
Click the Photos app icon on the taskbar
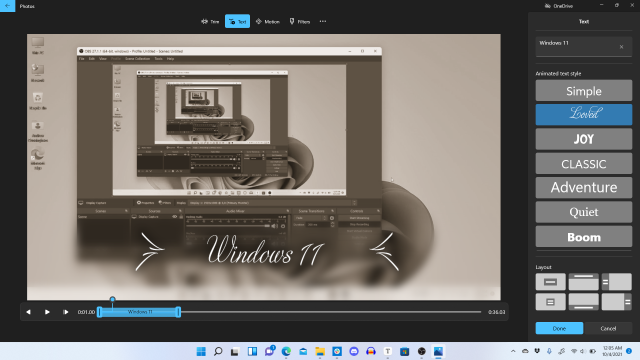(438, 351)
